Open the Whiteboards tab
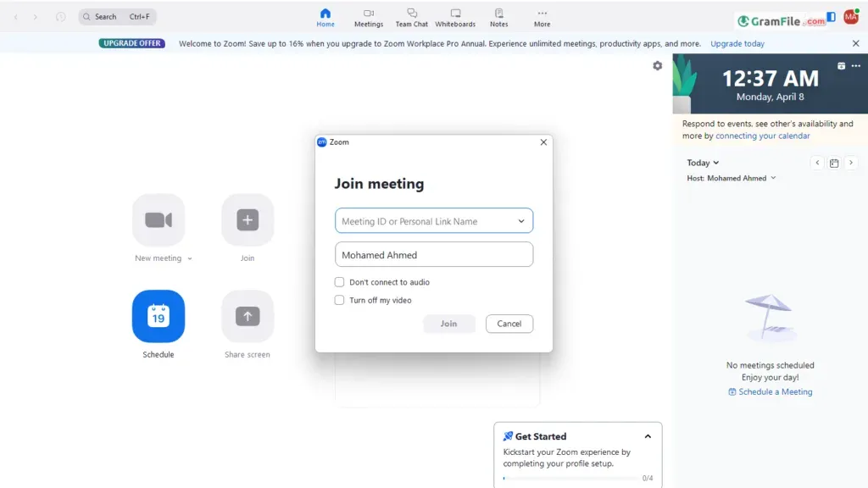 click(x=455, y=18)
